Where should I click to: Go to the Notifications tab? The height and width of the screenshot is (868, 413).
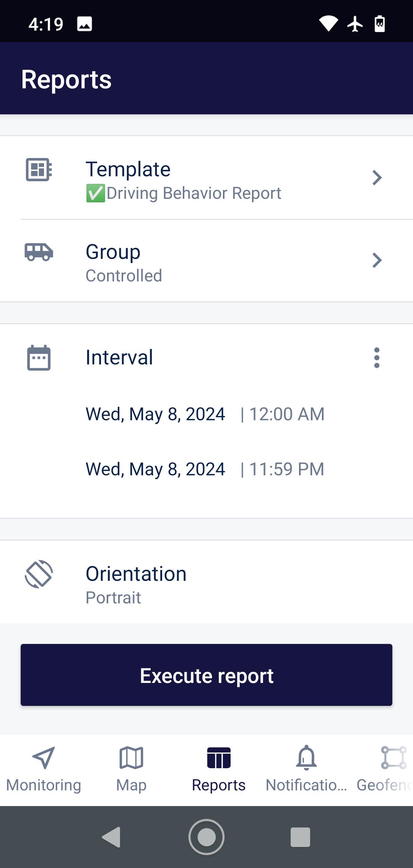tap(306, 769)
